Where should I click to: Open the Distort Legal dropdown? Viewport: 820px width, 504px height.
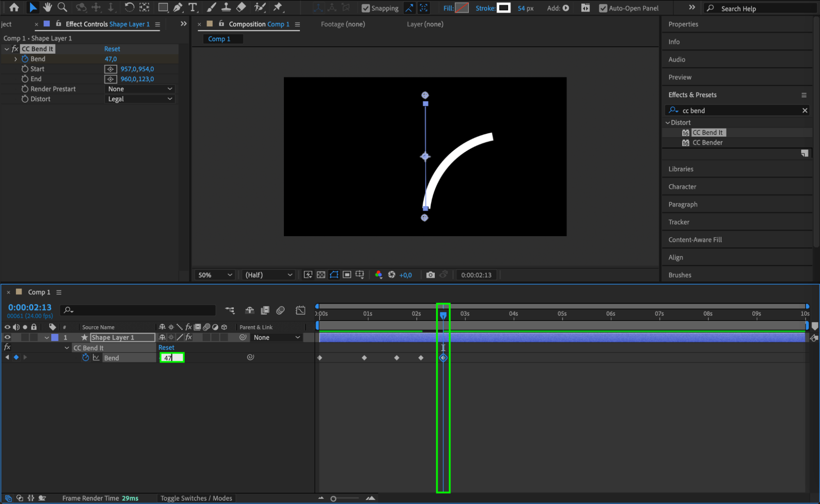(140, 99)
